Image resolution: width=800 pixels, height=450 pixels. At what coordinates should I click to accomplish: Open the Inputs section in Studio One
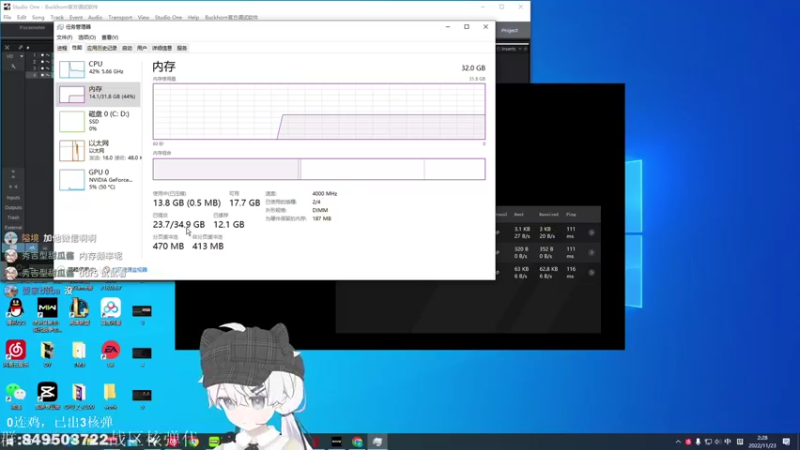(x=13, y=197)
